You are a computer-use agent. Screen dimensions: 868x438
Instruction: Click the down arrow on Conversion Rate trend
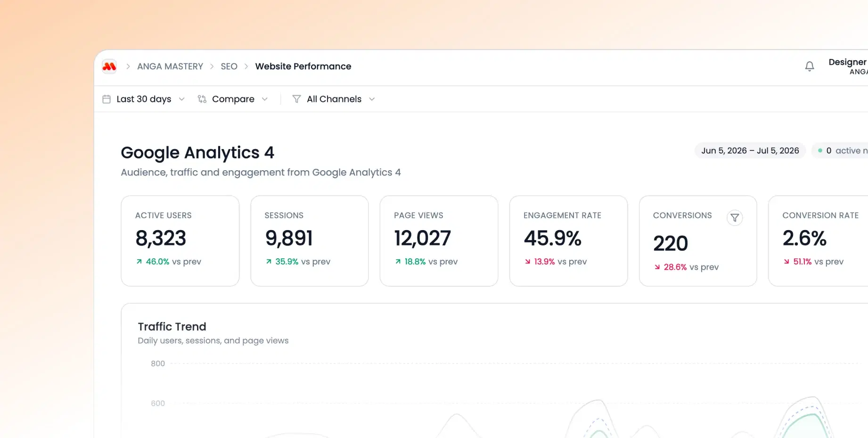[786, 262]
